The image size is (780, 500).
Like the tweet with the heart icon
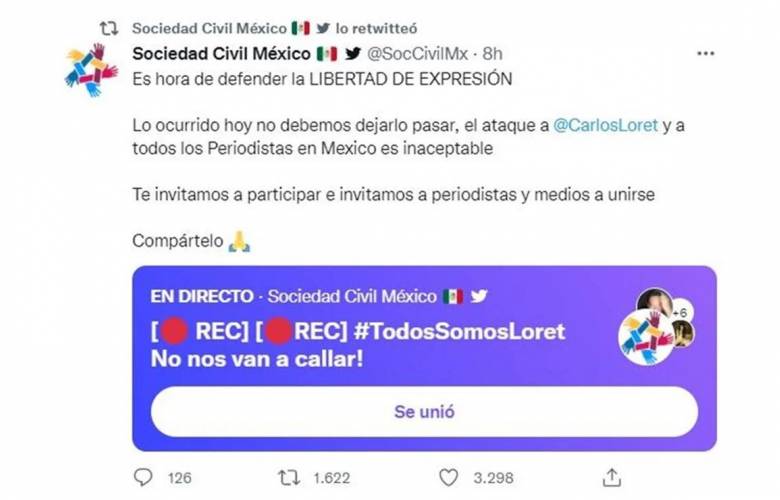pos(449,477)
